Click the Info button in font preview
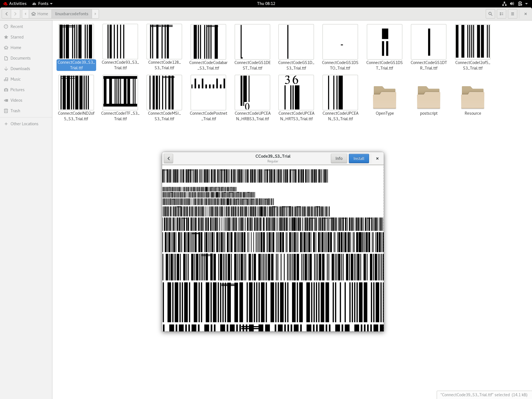The width and height of the screenshot is (532, 399). pos(339,158)
